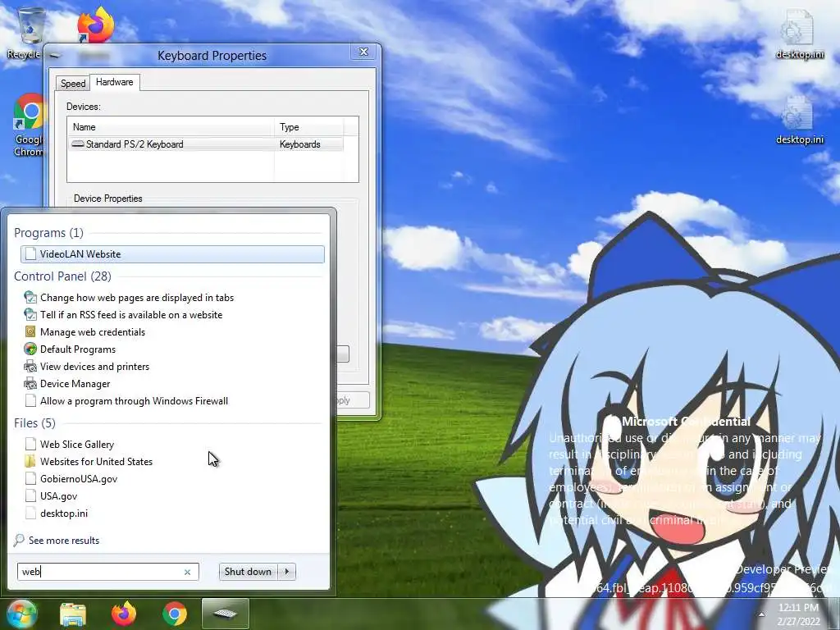Sort devices by Type column header
This screenshot has height=630, width=840.
[x=308, y=127]
